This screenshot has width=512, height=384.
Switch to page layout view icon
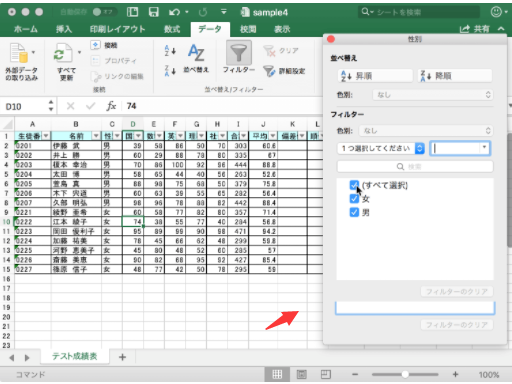click(301, 374)
